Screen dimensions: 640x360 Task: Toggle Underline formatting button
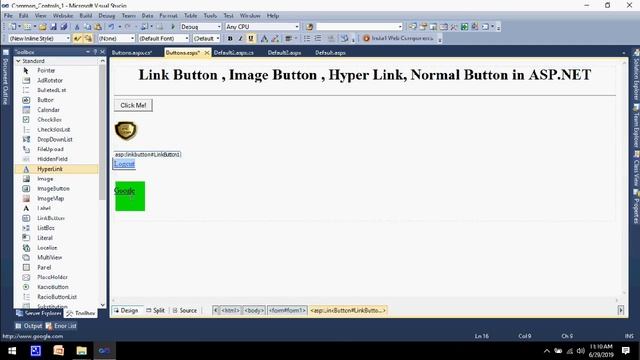[251, 38]
